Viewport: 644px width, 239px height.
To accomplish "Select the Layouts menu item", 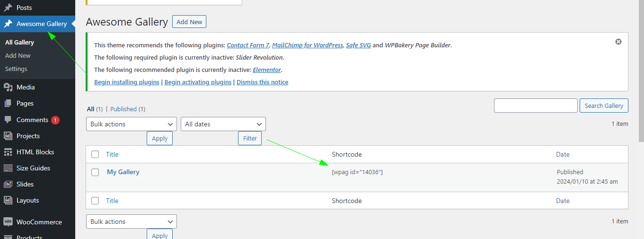I will pyautogui.click(x=27, y=200).
